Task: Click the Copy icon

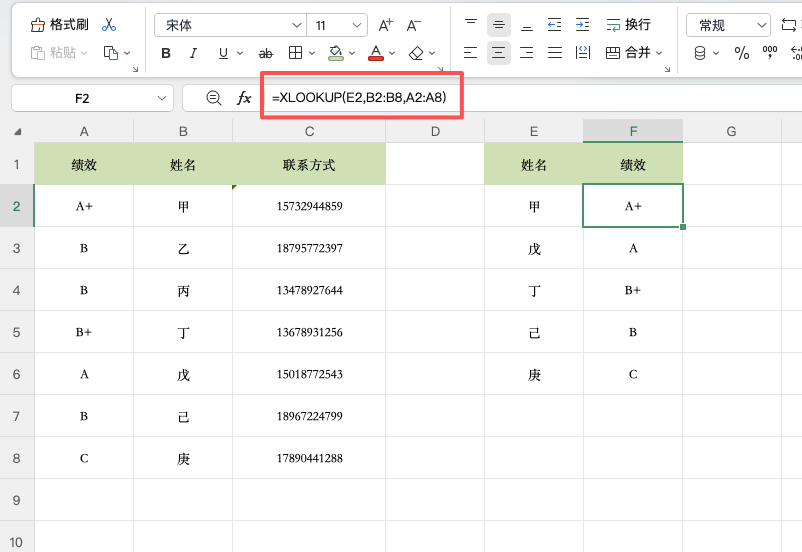Action: point(111,53)
